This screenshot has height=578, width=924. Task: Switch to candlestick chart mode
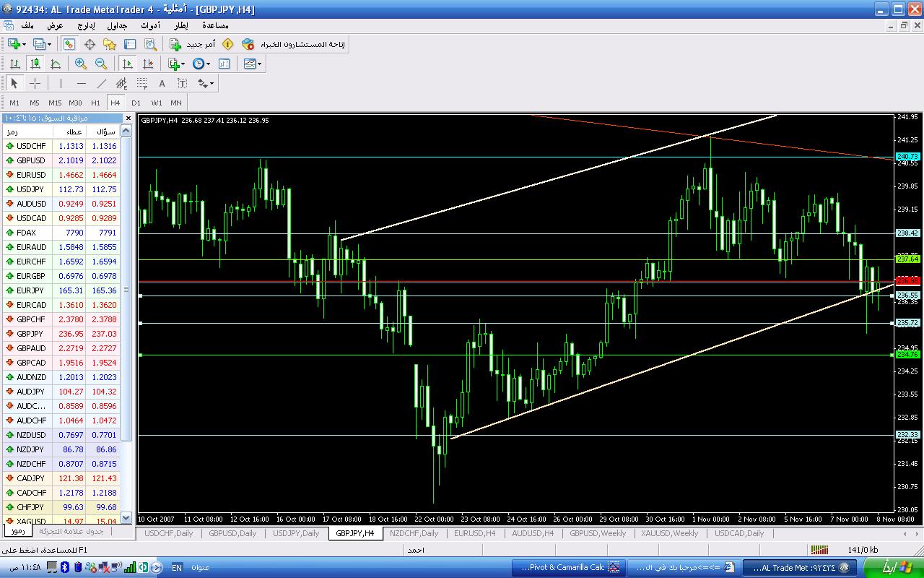[x=35, y=64]
